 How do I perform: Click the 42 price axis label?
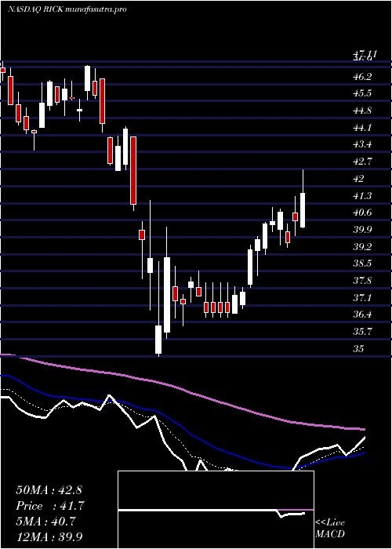click(x=359, y=178)
